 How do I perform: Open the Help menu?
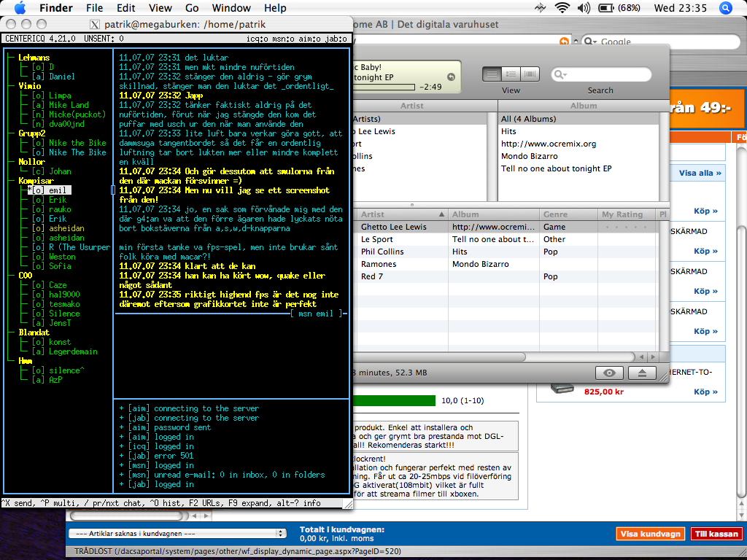275,8
